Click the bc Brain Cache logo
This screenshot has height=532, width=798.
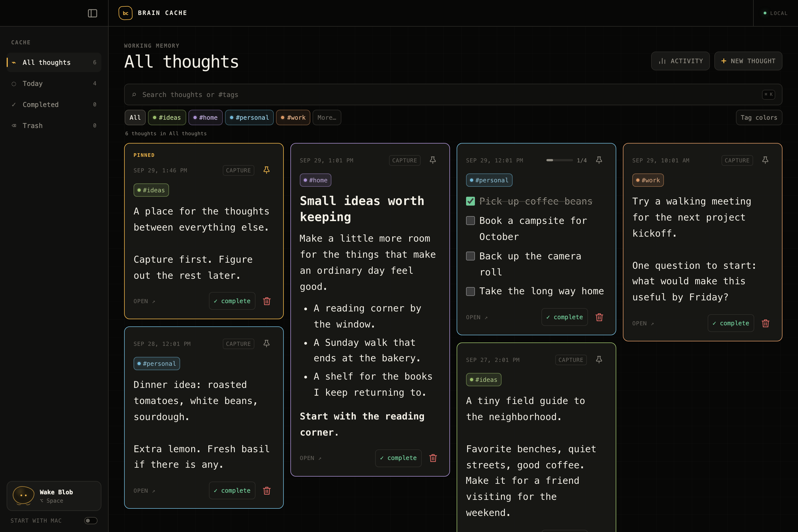coord(126,13)
